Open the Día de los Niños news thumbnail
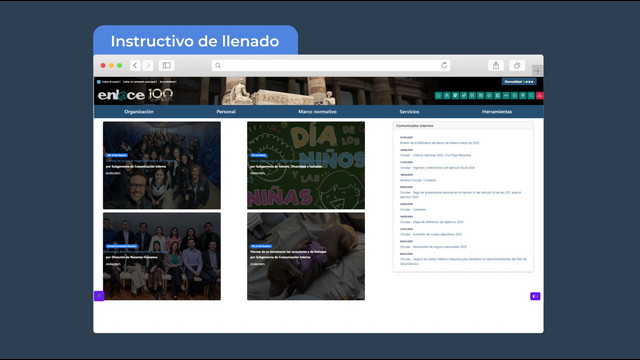 [x=306, y=165]
